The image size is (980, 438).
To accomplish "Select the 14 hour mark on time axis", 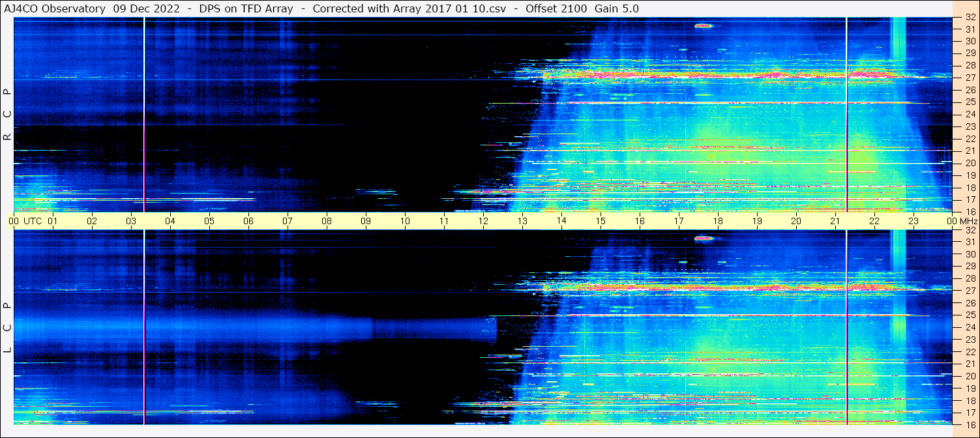I will click(561, 221).
